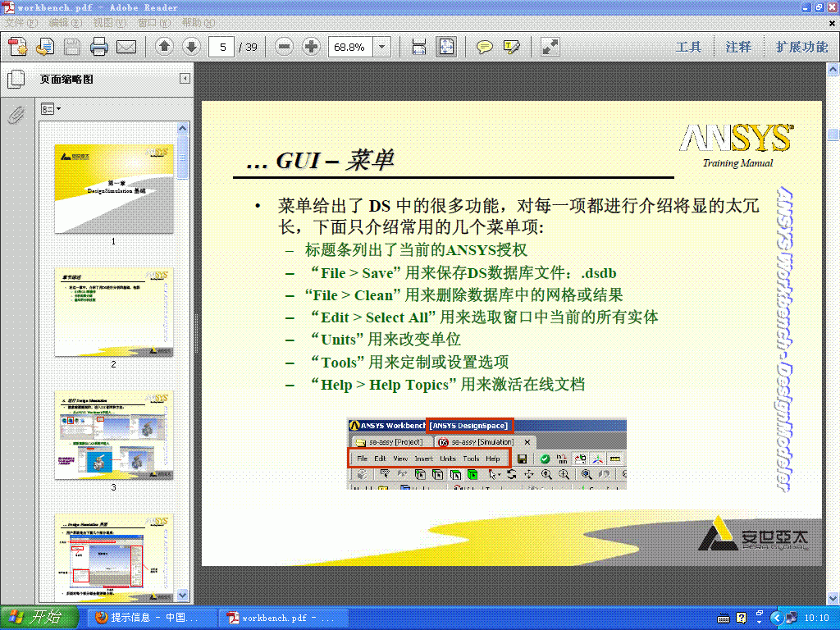This screenshot has height=630, width=840.
Task: Open the zoom percentage dropdown
Action: [381, 47]
